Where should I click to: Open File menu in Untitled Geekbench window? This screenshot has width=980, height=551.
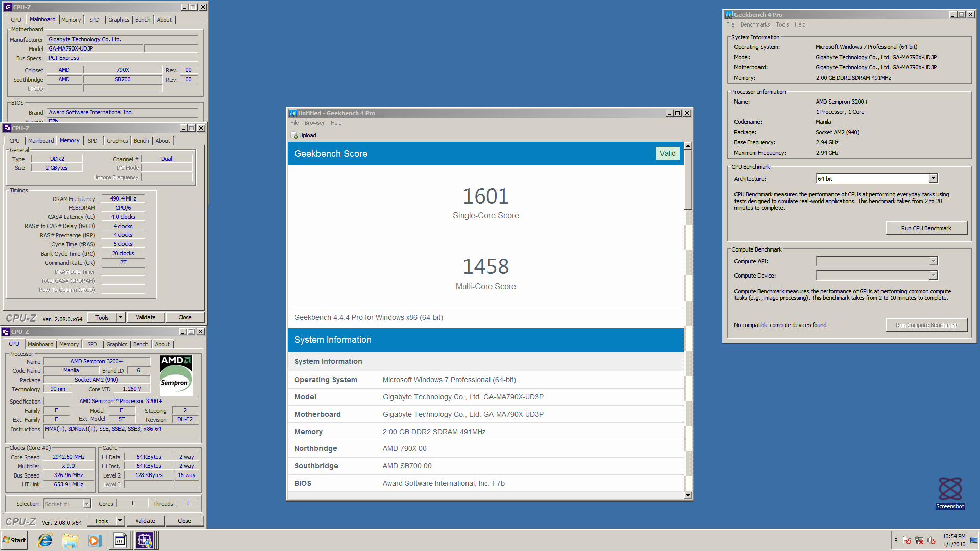point(295,123)
